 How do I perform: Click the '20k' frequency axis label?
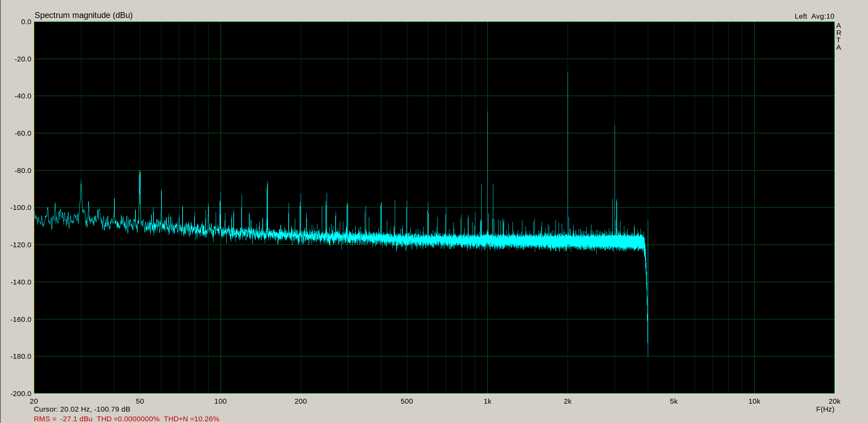[x=834, y=401]
